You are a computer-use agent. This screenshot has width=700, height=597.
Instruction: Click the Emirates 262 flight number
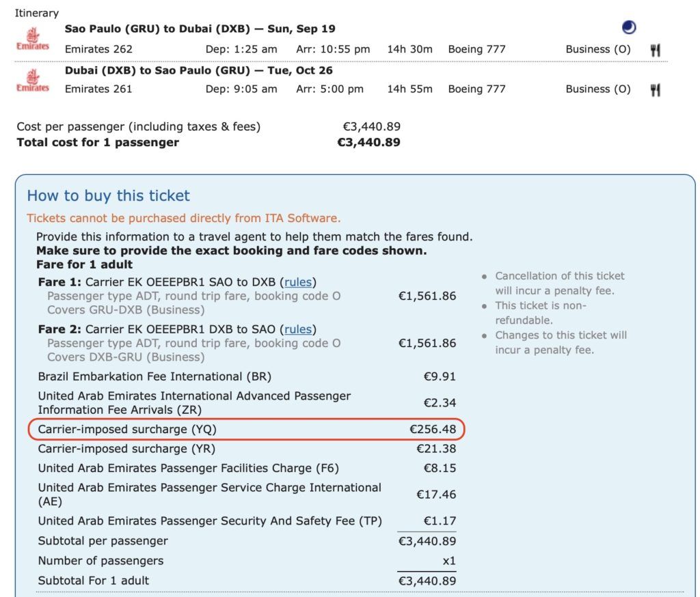pyautogui.click(x=98, y=49)
